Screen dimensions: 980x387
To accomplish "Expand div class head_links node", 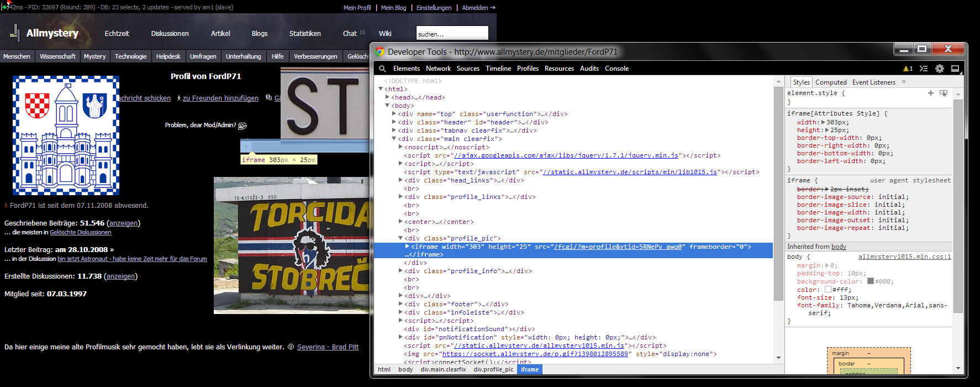I will tap(401, 180).
